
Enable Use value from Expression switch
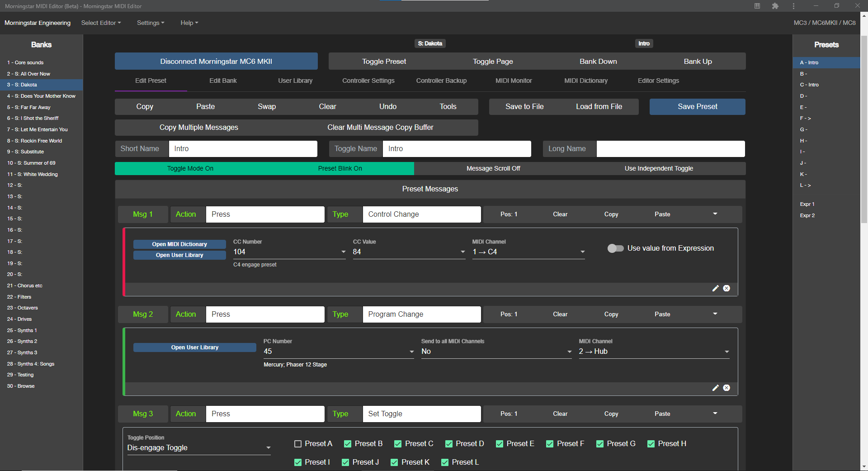click(615, 248)
